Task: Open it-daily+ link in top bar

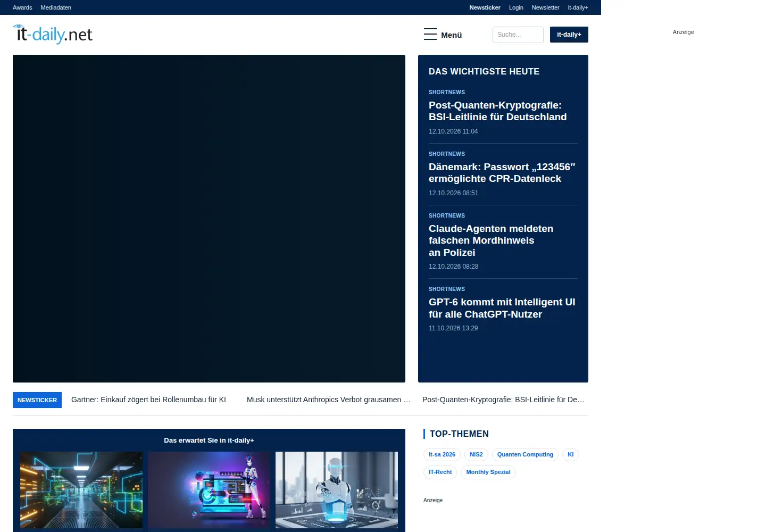Action: [578, 7]
